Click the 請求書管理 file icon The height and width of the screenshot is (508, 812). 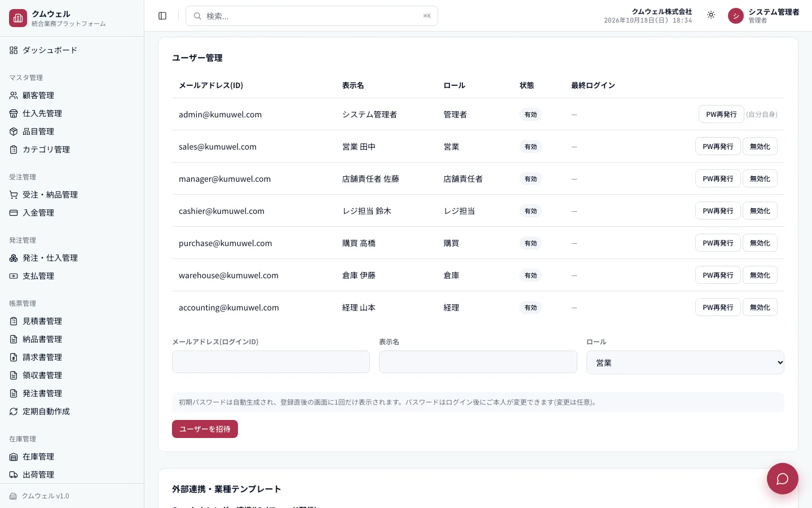14,357
